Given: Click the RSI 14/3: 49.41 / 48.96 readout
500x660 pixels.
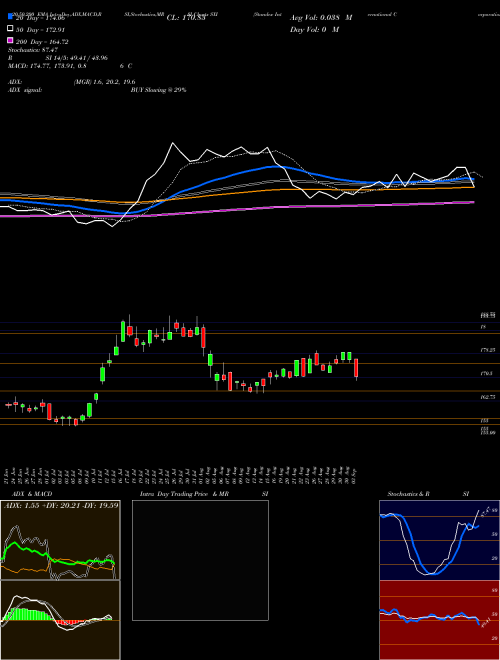Looking at the screenshot, I should click(58, 58).
